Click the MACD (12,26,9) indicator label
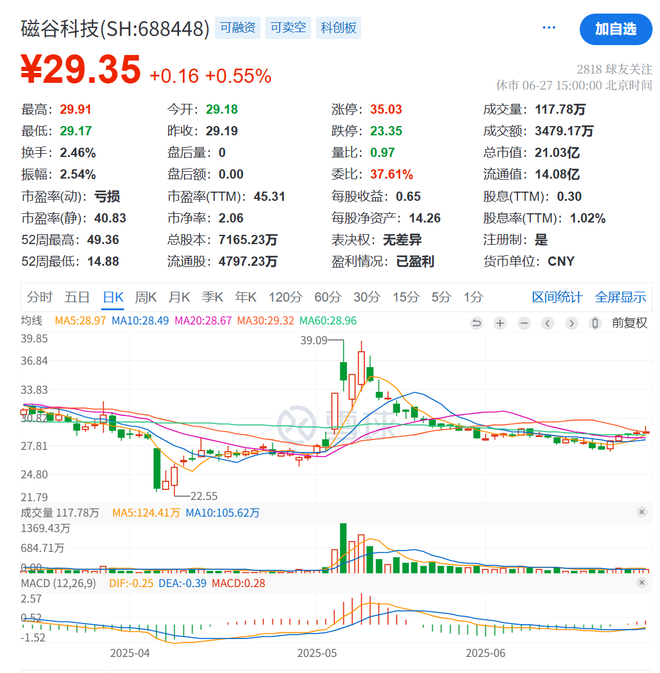660x673 pixels. (58, 583)
